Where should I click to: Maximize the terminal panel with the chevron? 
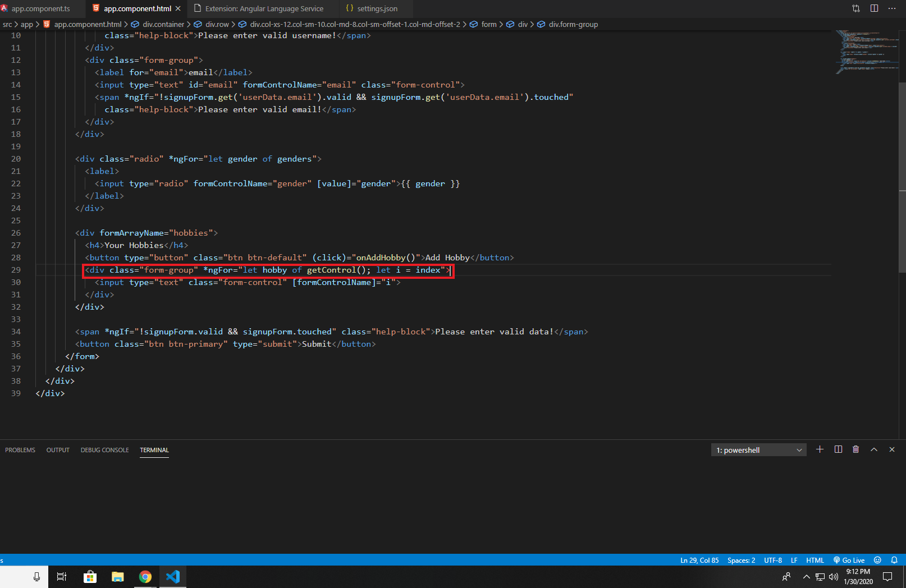tap(874, 449)
